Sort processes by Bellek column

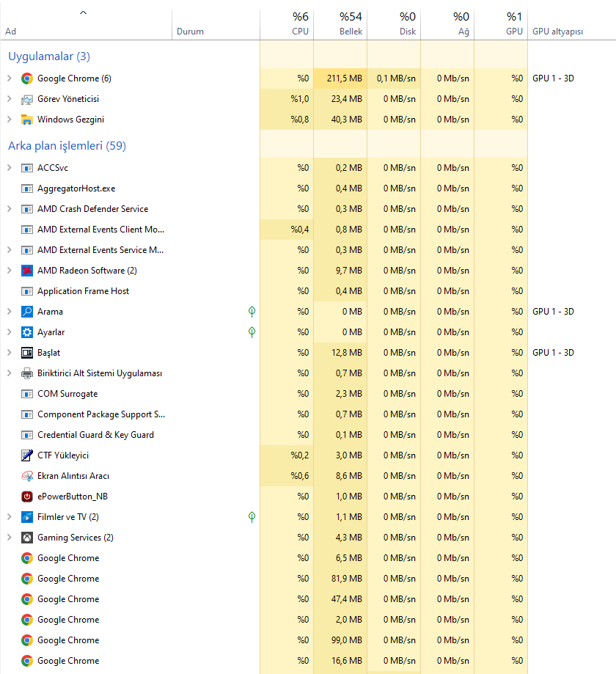(340, 24)
